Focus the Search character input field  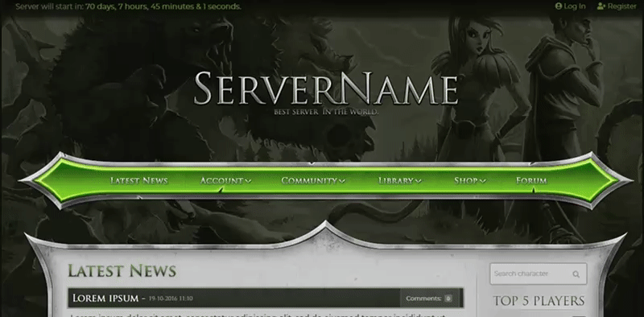click(538, 274)
